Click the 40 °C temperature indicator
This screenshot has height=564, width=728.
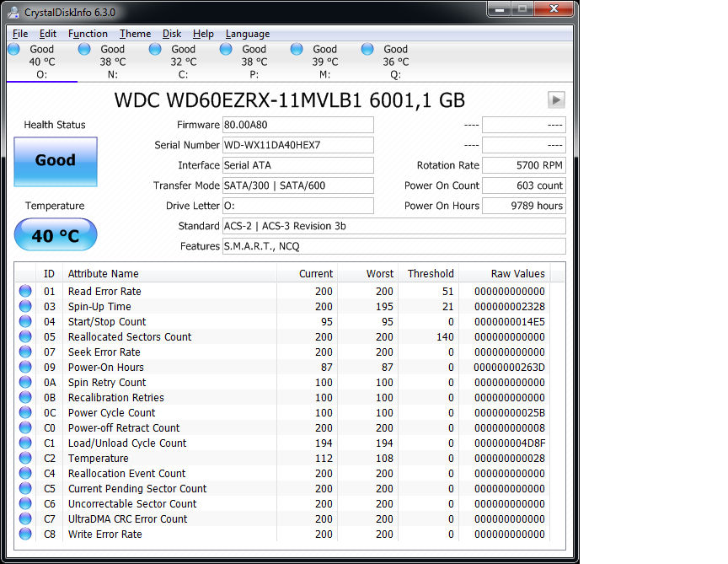pyautogui.click(x=56, y=236)
